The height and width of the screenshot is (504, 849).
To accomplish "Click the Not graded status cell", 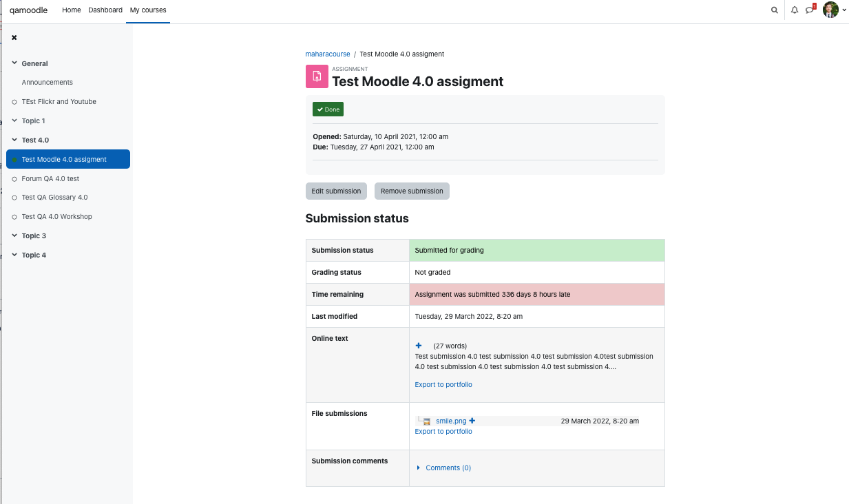I will click(x=537, y=273).
